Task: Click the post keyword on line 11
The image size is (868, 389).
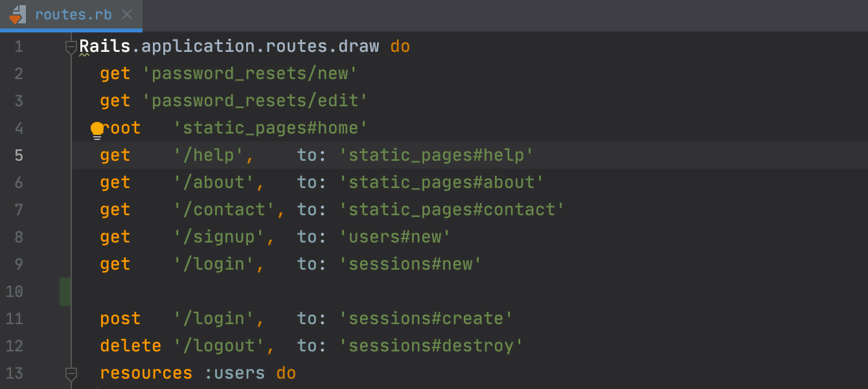Action: [x=120, y=319]
